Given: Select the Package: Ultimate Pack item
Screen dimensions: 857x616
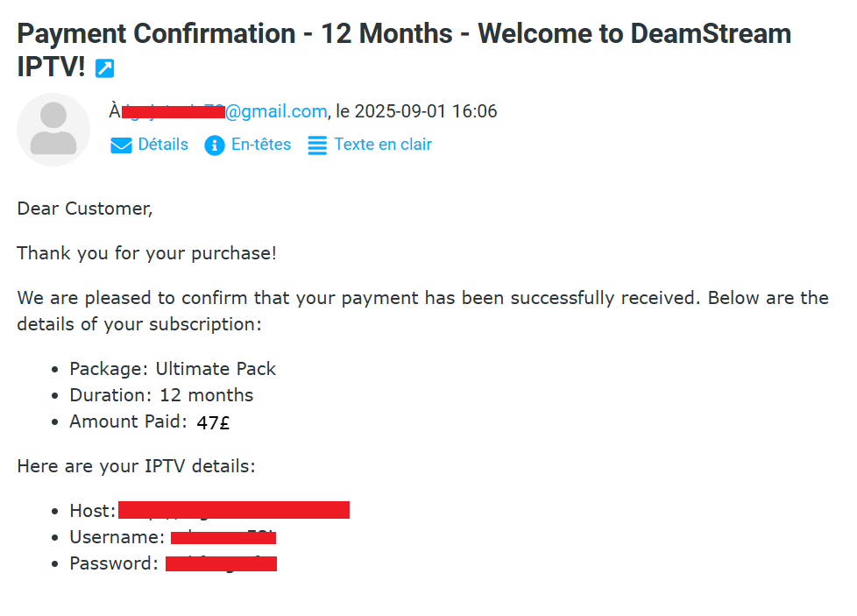Looking at the screenshot, I should pyautogui.click(x=173, y=368).
